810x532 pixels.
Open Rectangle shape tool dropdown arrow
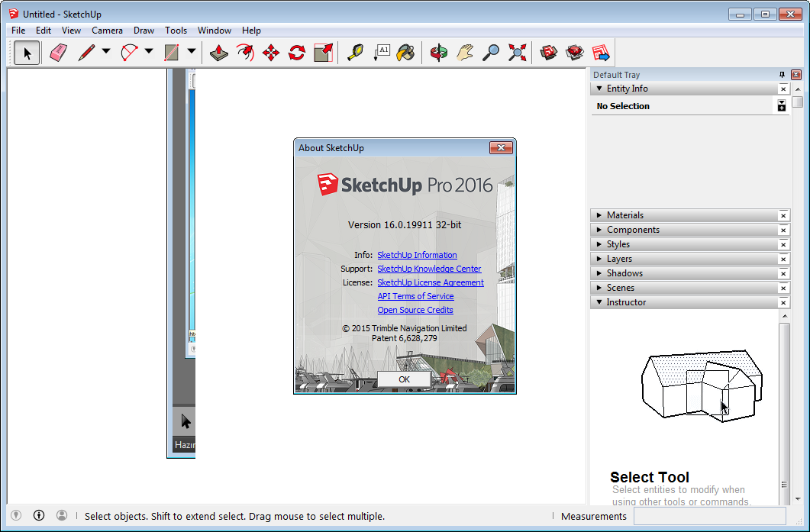[191, 51]
